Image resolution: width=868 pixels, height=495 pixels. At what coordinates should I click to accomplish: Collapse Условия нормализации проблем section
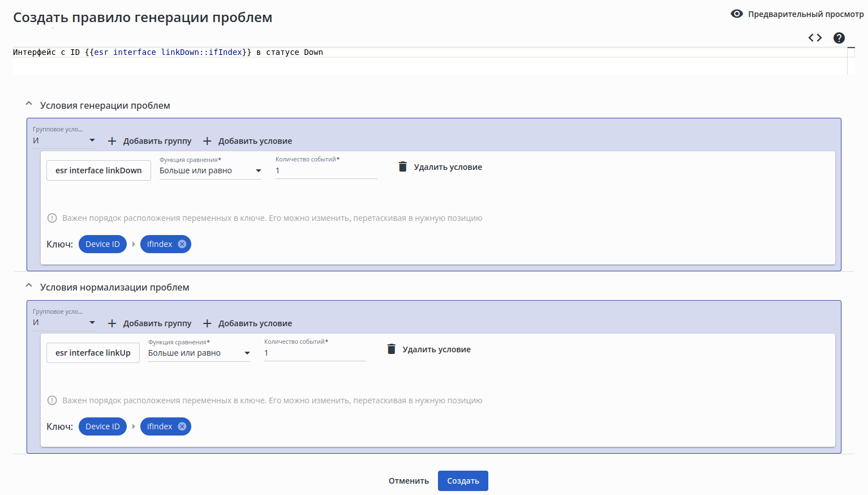click(x=29, y=286)
